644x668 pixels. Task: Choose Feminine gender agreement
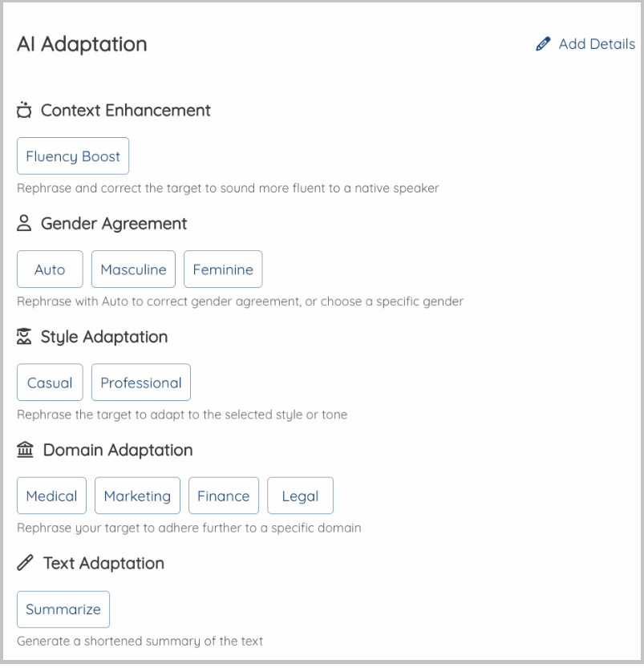click(223, 269)
